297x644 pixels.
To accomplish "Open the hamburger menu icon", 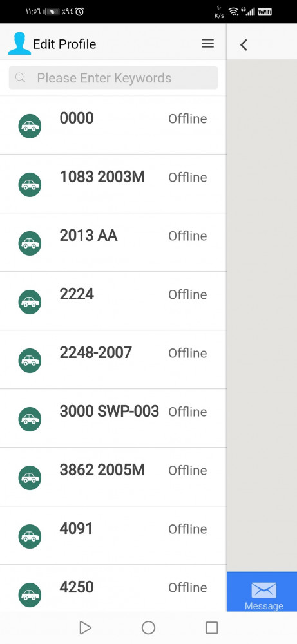I will coord(208,43).
